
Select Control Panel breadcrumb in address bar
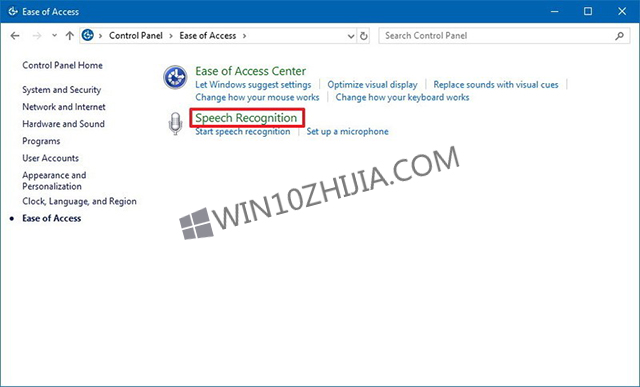pyautogui.click(x=136, y=36)
